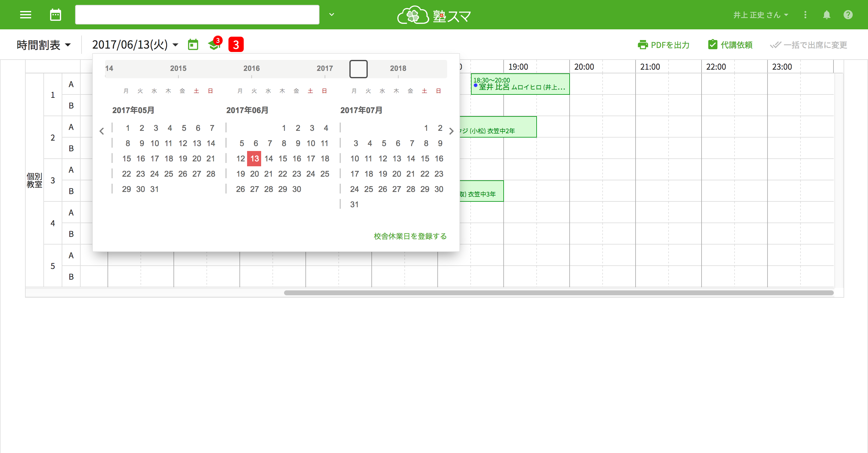Enable 代講依頼 substitute teaching request
This screenshot has width=868, height=453.
730,45
